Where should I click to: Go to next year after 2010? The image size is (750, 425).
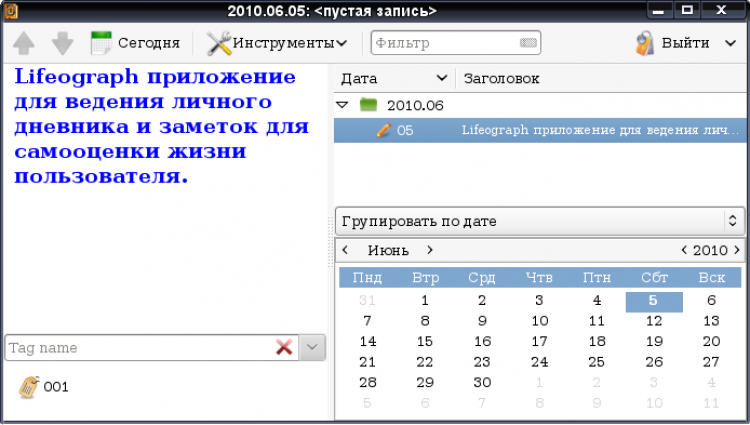[x=737, y=250]
